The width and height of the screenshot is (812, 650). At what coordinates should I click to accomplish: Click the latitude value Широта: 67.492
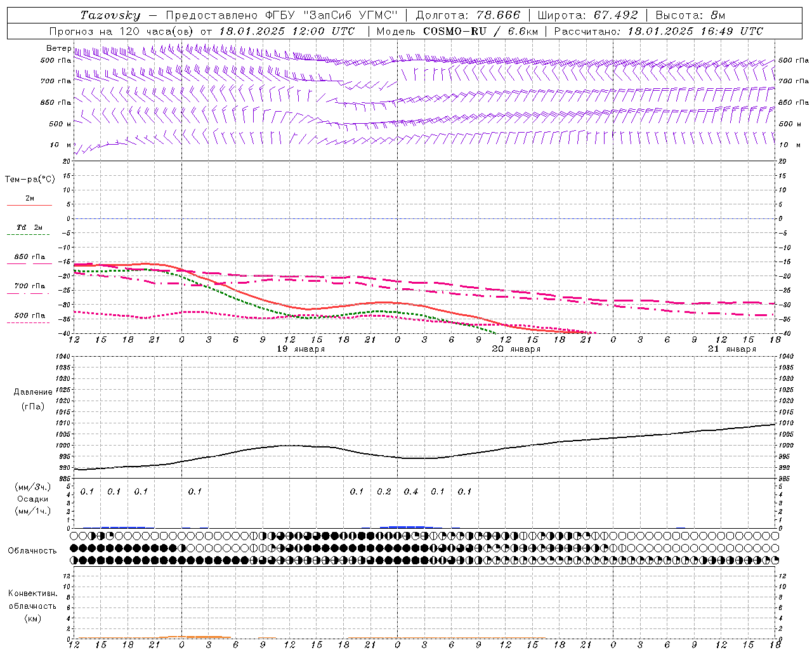coord(587,15)
